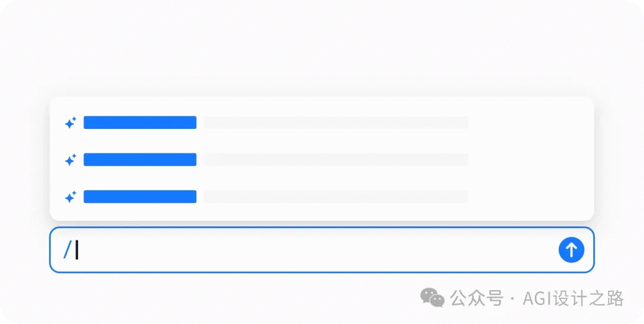Select the blue slash character in the input
The height and width of the screenshot is (324, 644).
67,249
